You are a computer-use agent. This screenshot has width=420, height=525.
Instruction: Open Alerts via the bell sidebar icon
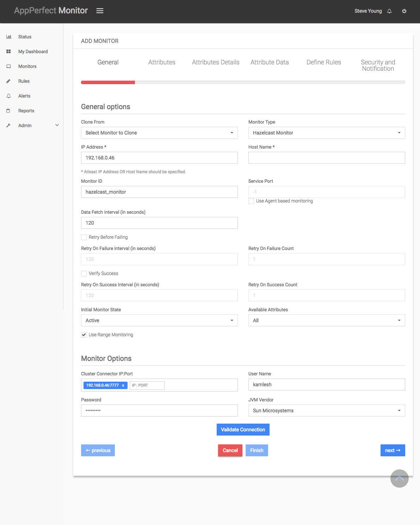[8, 96]
